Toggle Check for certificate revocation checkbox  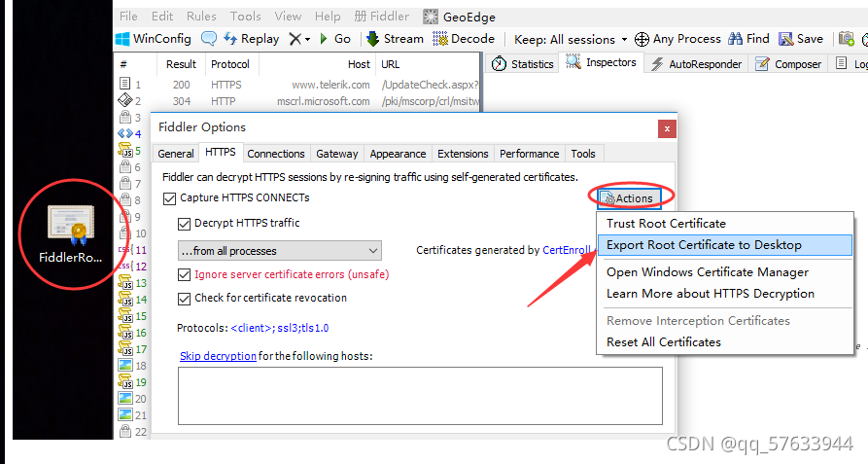(184, 299)
